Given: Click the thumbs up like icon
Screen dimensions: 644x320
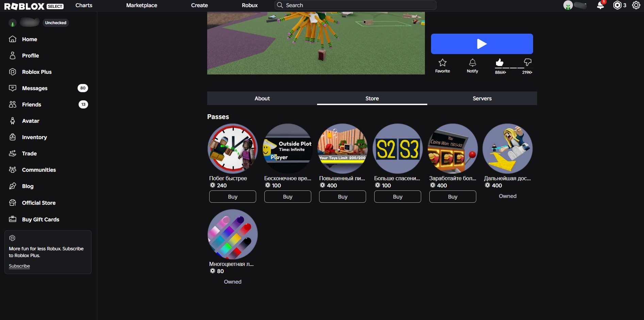Looking at the screenshot, I should pos(499,62).
